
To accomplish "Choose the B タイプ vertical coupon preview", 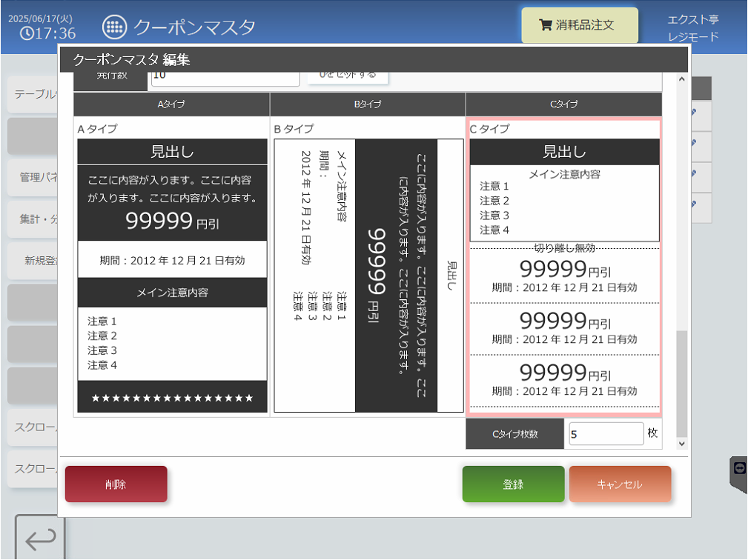I will [x=368, y=276].
